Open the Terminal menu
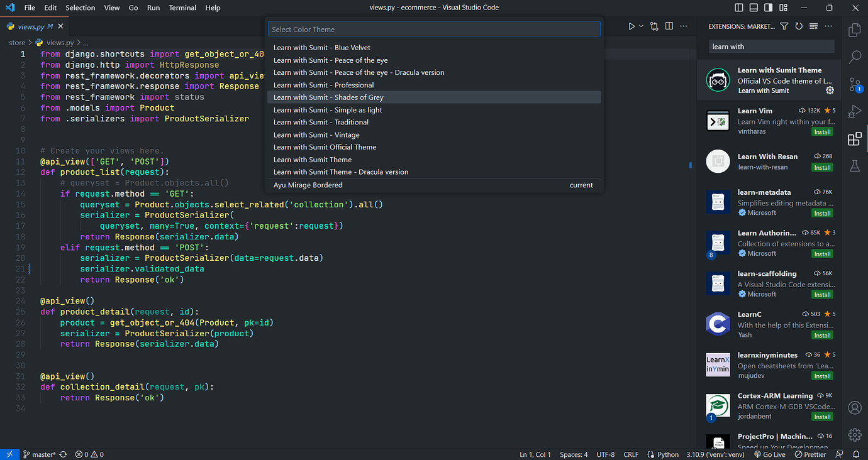This screenshot has width=868, height=460. tap(182, 8)
